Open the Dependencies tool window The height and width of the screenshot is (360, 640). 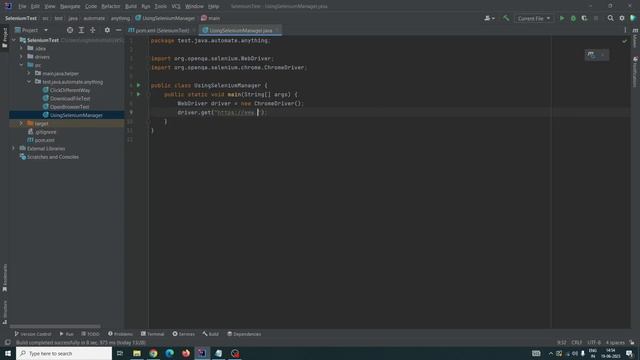pyautogui.click(x=244, y=334)
